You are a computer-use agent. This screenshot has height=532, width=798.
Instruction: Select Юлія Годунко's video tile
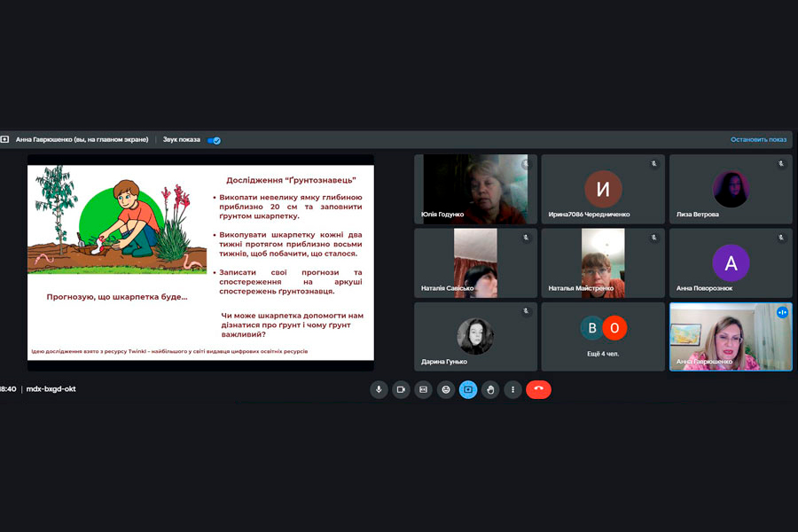(475, 189)
